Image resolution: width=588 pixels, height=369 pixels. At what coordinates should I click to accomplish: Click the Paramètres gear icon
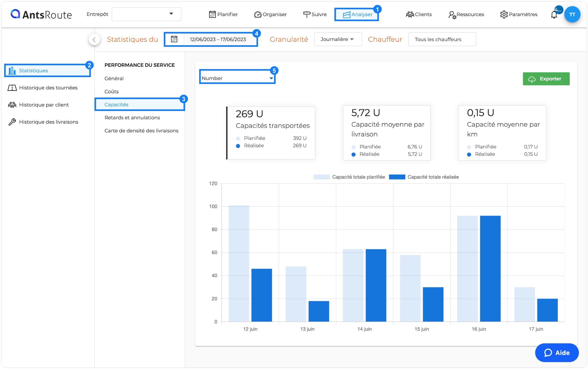504,14
